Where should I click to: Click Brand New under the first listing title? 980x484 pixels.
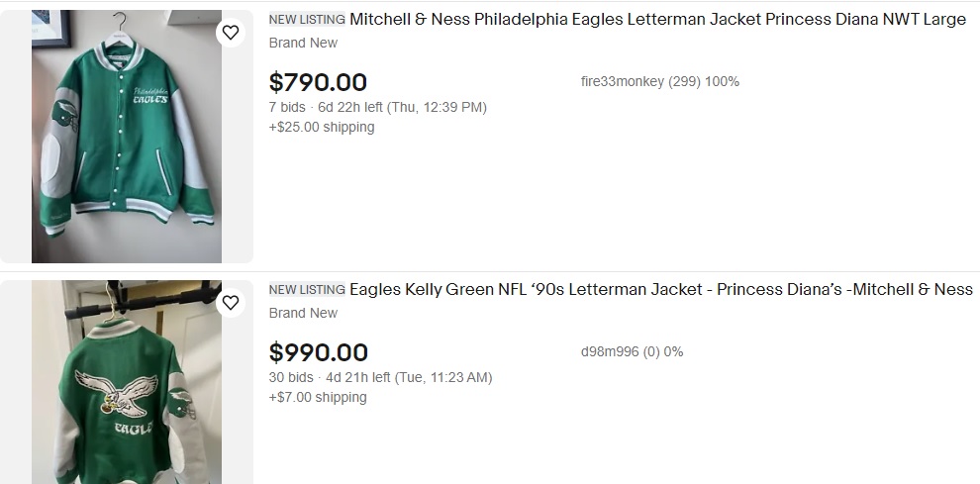click(x=303, y=43)
